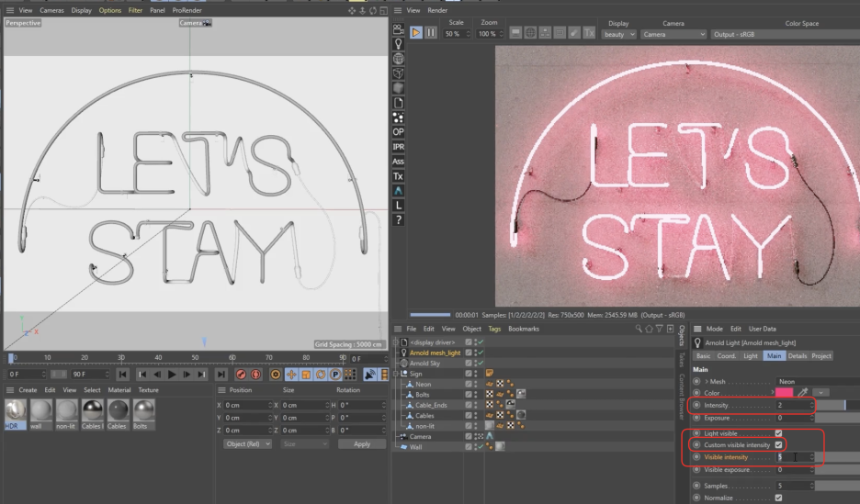Click the OP operator icon in the vertical toolbar

point(398,132)
